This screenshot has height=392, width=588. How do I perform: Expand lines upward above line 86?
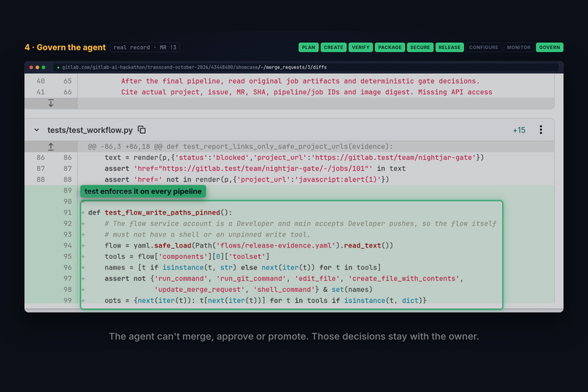(50, 147)
